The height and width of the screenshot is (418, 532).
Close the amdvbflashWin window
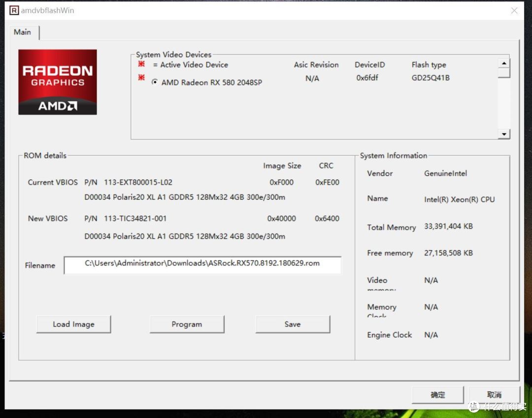click(x=514, y=10)
